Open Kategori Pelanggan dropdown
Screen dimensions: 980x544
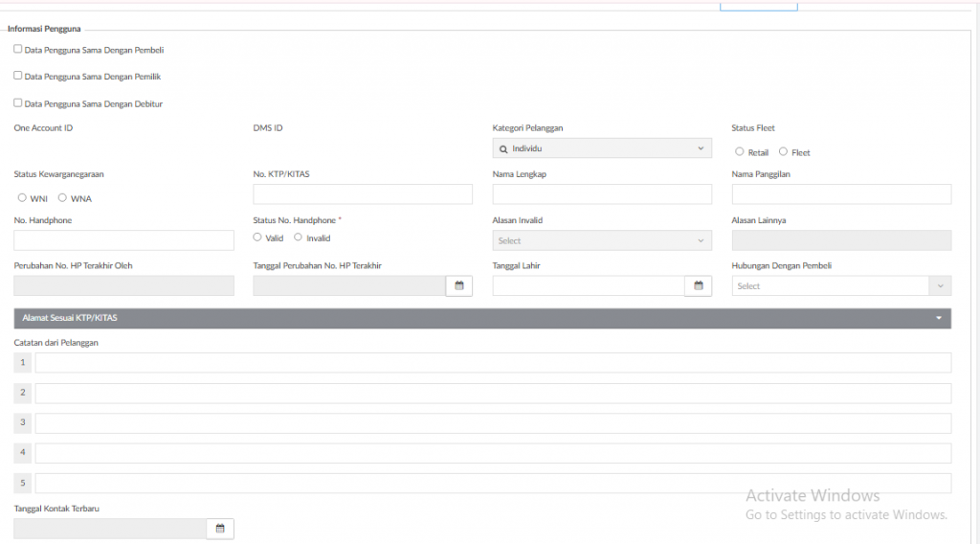point(602,148)
